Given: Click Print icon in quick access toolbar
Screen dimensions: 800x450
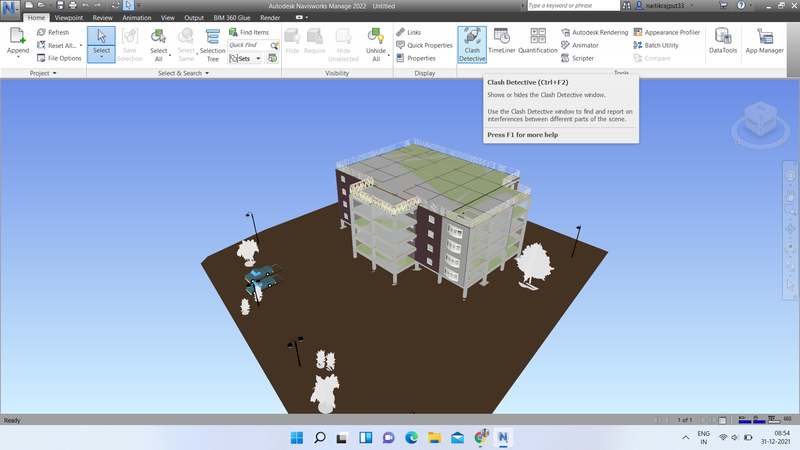Looking at the screenshot, I should coord(72,6).
